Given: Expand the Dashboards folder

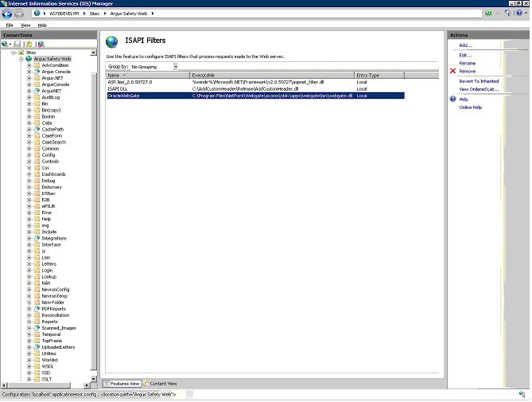Looking at the screenshot, I should click(x=29, y=174).
